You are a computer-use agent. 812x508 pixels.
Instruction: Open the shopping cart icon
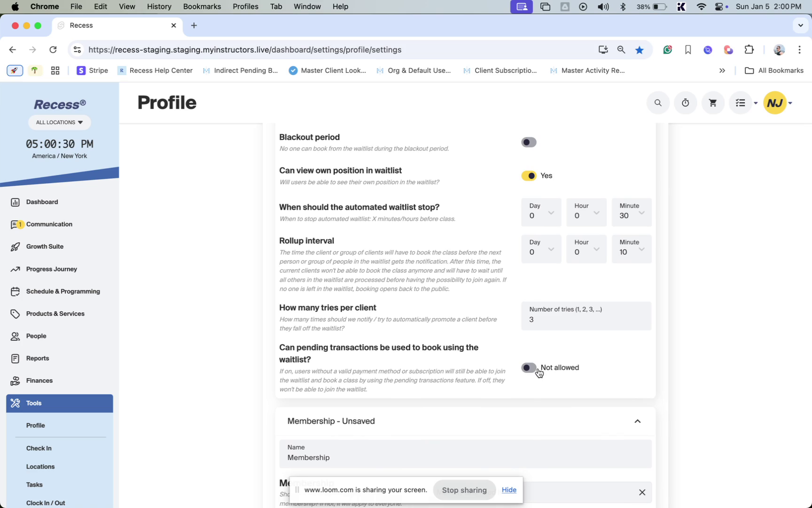[x=712, y=103]
